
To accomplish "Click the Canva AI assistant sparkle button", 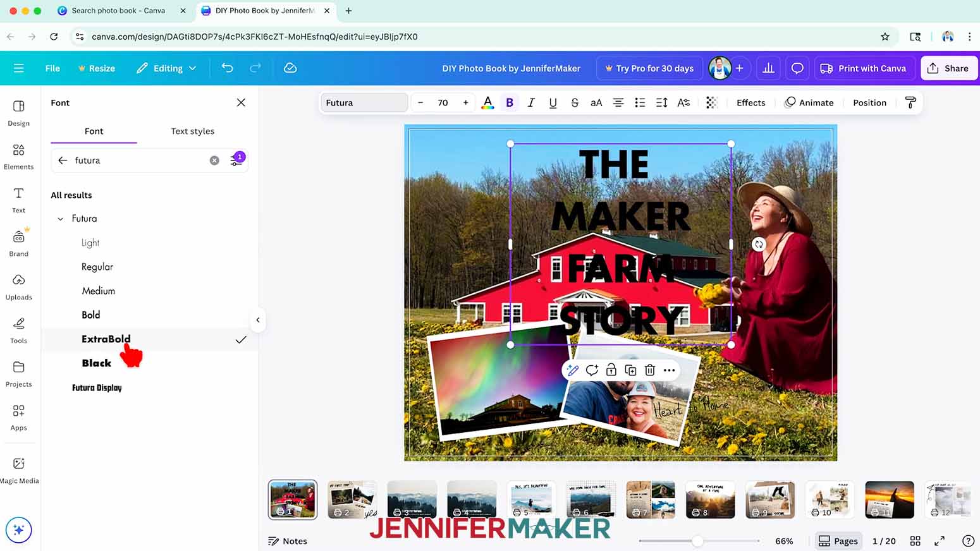I will click(x=19, y=530).
